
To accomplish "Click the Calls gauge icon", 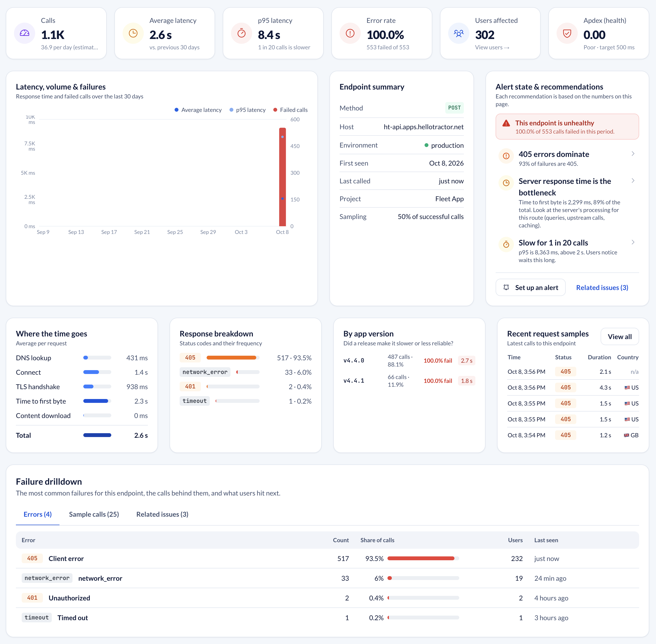I will coord(25,33).
